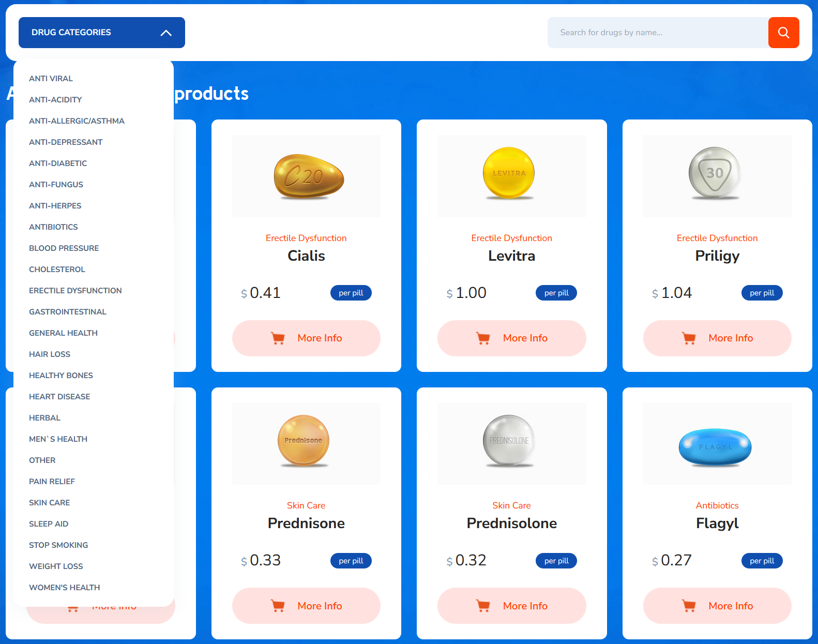Open the Prednisolone product title
Screen dimensions: 818x644
point(511,523)
